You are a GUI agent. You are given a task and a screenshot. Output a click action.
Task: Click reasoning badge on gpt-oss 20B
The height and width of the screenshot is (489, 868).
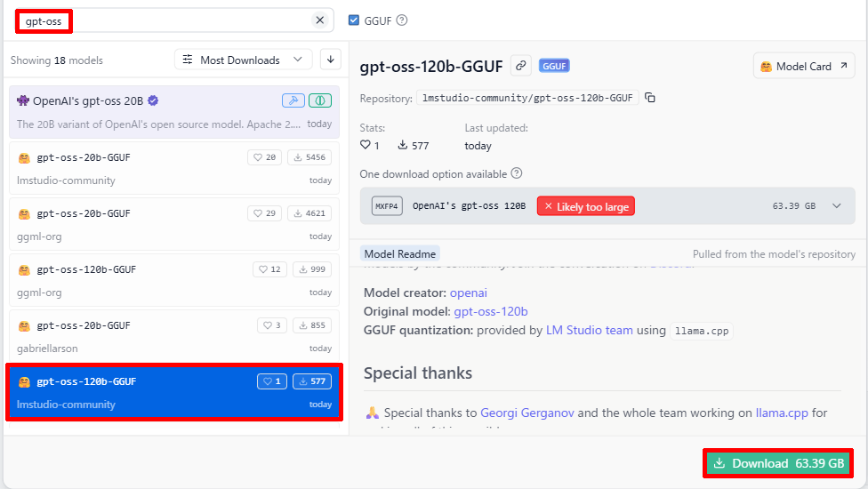click(320, 100)
